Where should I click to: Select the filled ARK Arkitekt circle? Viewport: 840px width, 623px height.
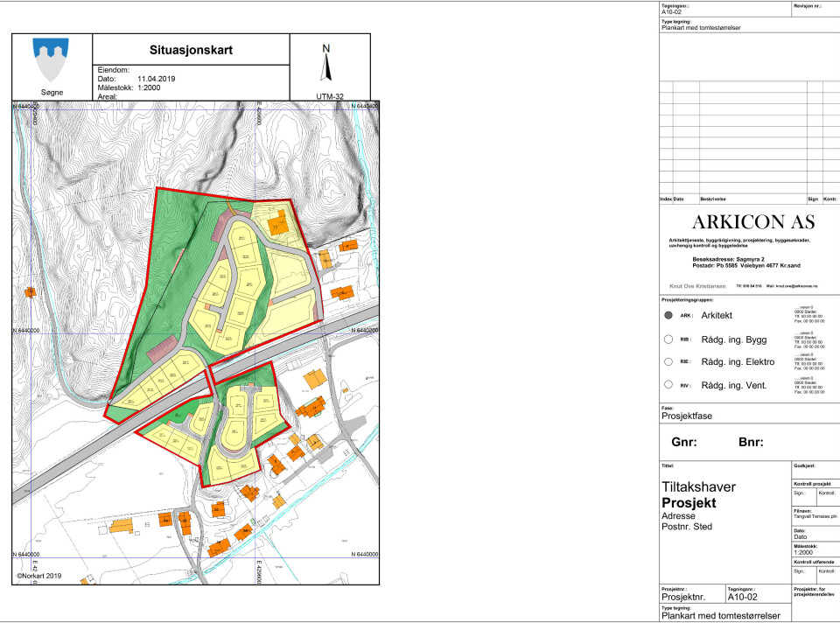coord(668,315)
